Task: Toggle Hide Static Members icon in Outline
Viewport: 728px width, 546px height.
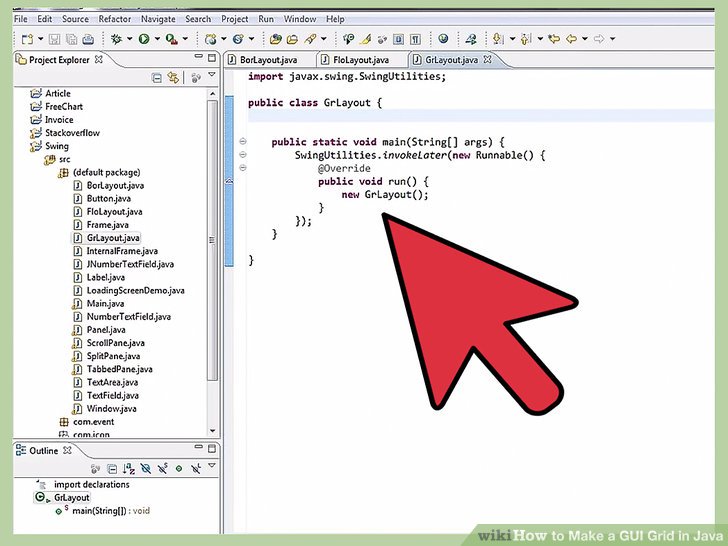Action: pos(162,468)
